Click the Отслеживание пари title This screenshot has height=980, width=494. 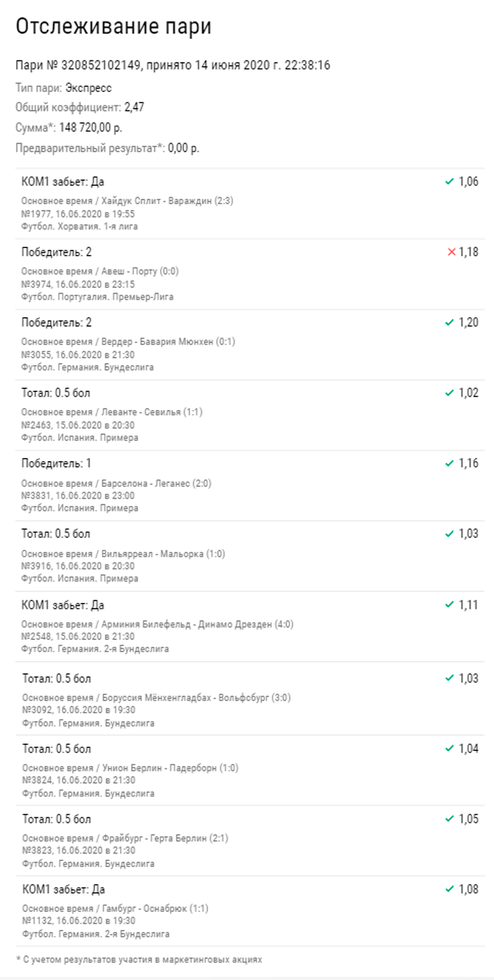pyautogui.click(x=114, y=26)
